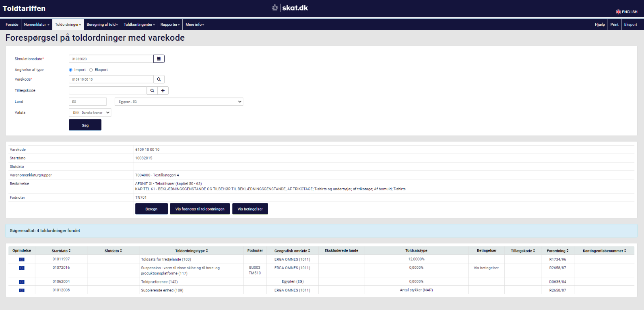This screenshot has width=644, height=310.
Task: Sort table by Forordning column
Action: [x=557, y=251]
